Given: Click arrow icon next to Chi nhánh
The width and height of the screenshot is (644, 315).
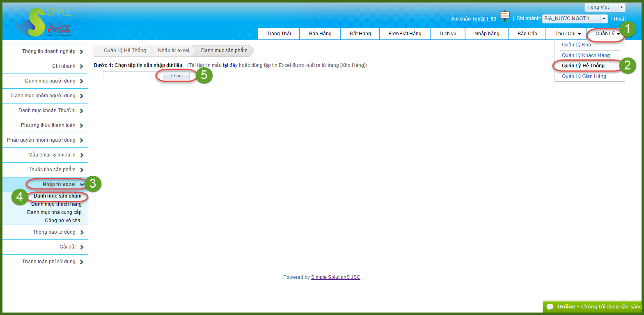Looking at the screenshot, I should pos(82,67).
